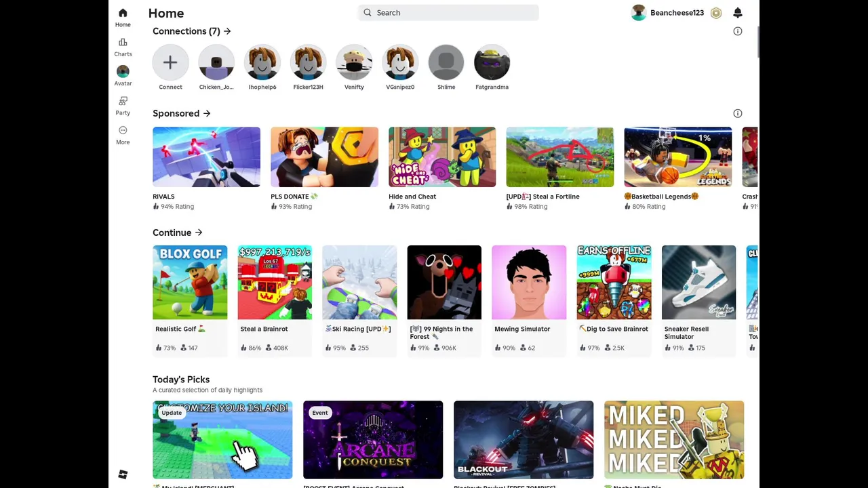
Task: Open the Blackout Revival pick
Action: (524, 440)
